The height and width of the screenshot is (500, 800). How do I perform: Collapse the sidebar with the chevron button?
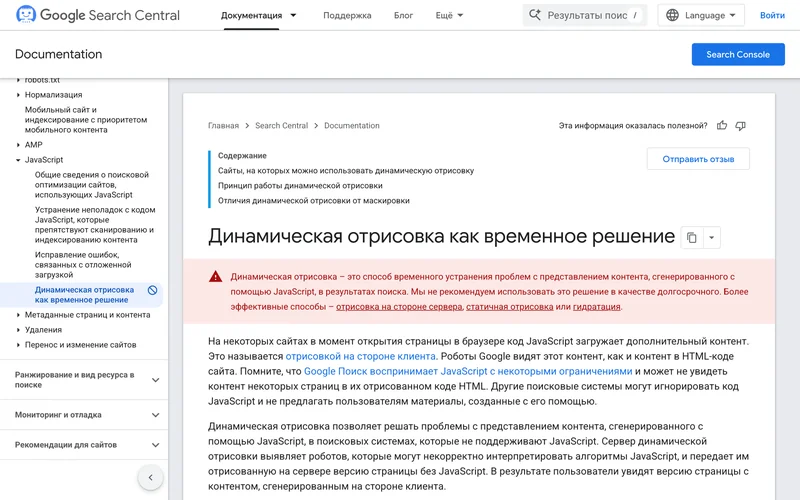coord(151,478)
